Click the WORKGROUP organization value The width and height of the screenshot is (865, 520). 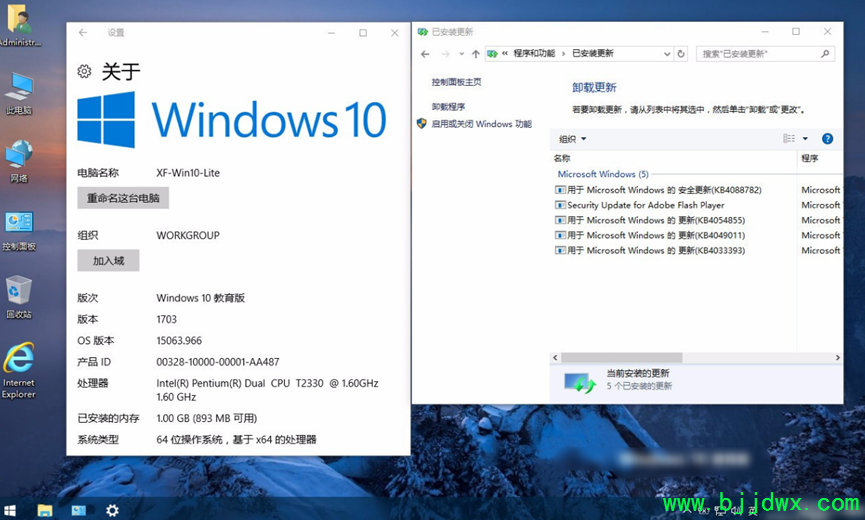click(188, 235)
